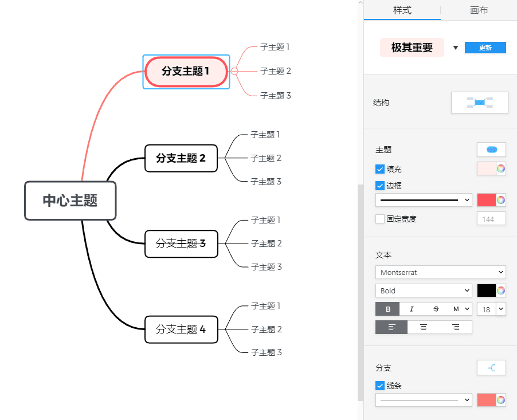Image resolution: width=517 pixels, height=420 pixels.
Task: Disable the 边框 border checkbox
Action: point(379,185)
